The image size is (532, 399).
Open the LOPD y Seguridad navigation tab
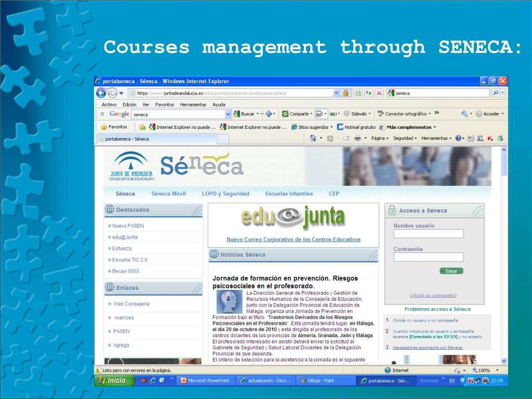(225, 194)
